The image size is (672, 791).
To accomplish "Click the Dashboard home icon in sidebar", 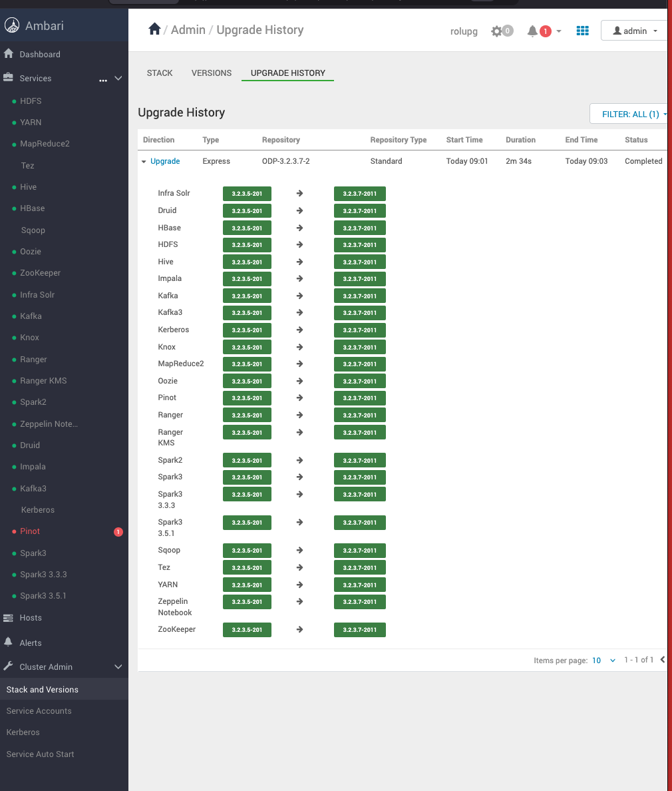I will (9, 53).
